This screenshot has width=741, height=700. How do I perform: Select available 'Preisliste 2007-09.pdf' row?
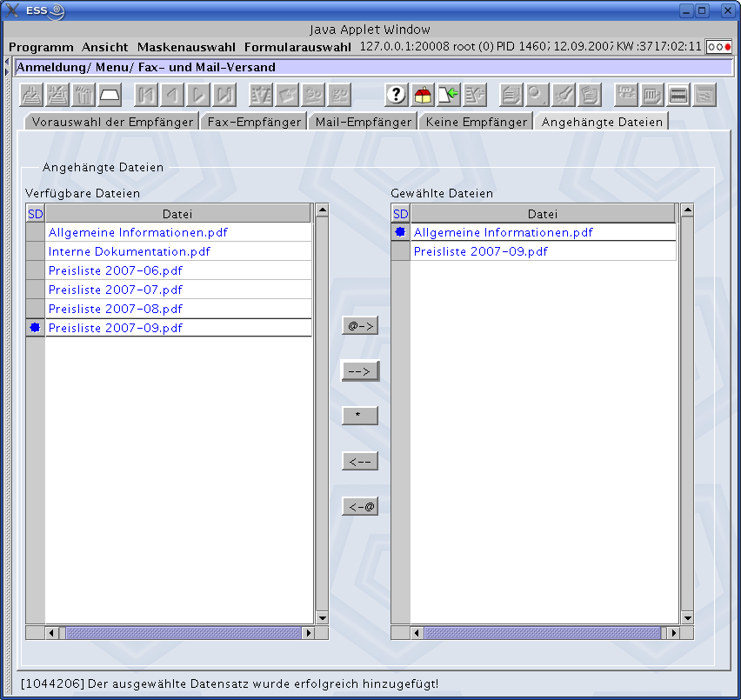coord(178,328)
